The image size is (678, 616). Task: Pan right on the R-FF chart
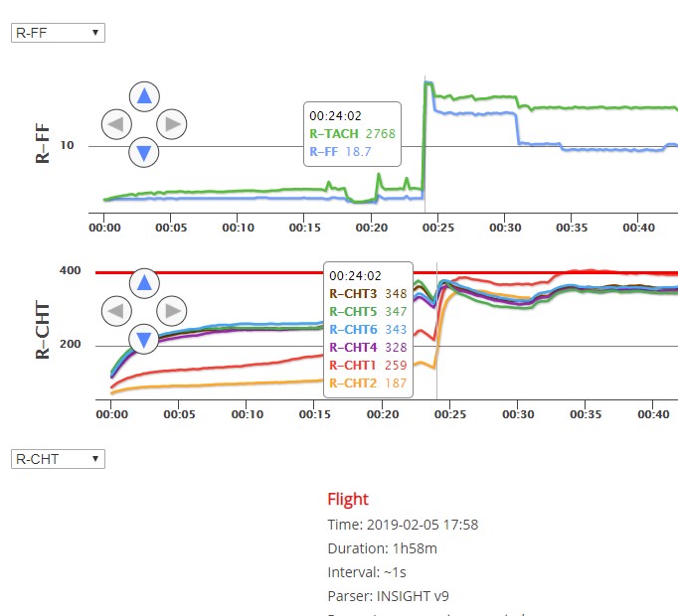tap(172, 124)
